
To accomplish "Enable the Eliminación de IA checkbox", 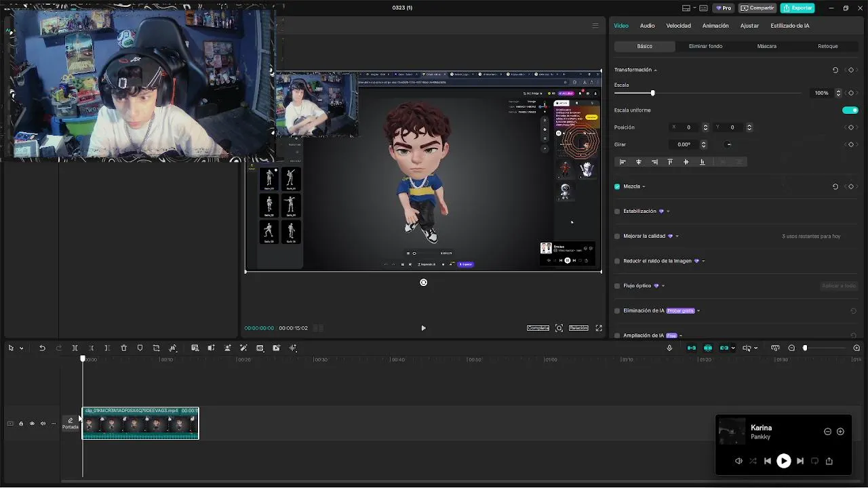I will coord(617,311).
